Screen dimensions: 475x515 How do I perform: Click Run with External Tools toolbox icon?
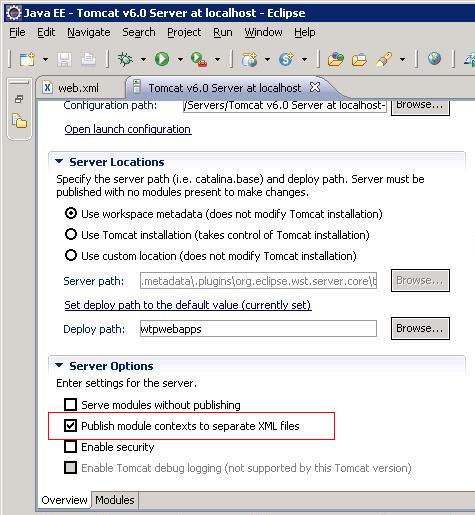pyautogui.click(x=199, y=60)
